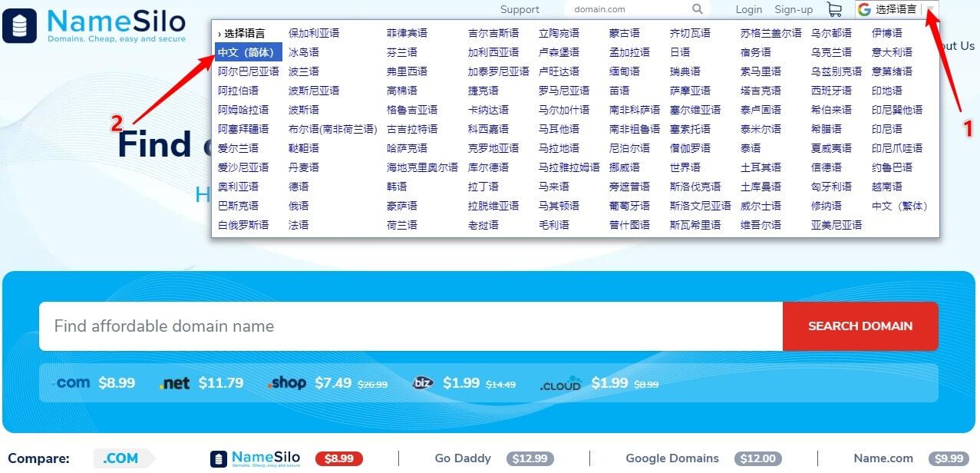Select 白俄罗斯语 from language list
The image size is (980, 473).
click(243, 225)
